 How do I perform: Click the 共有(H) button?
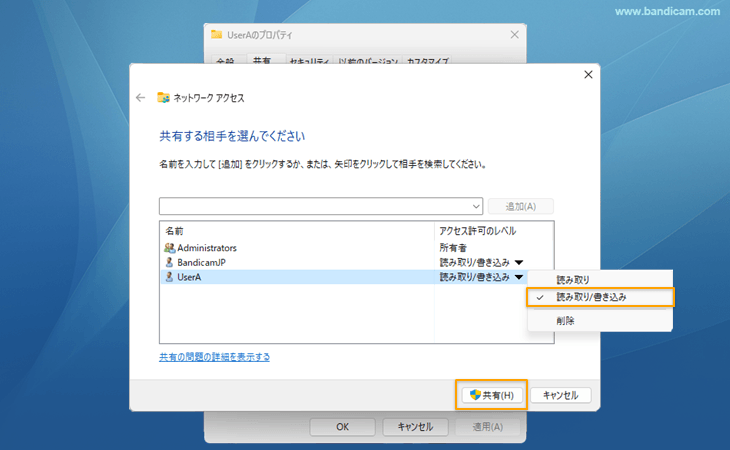pos(492,395)
